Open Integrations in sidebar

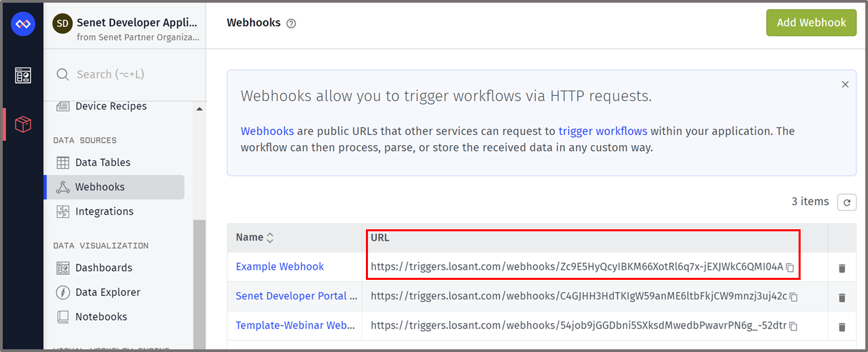[x=104, y=212]
